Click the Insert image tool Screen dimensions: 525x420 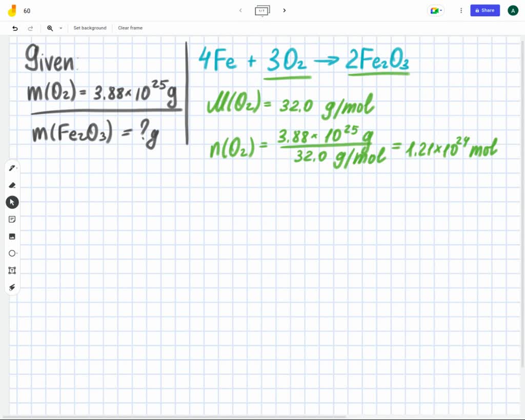click(12, 236)
